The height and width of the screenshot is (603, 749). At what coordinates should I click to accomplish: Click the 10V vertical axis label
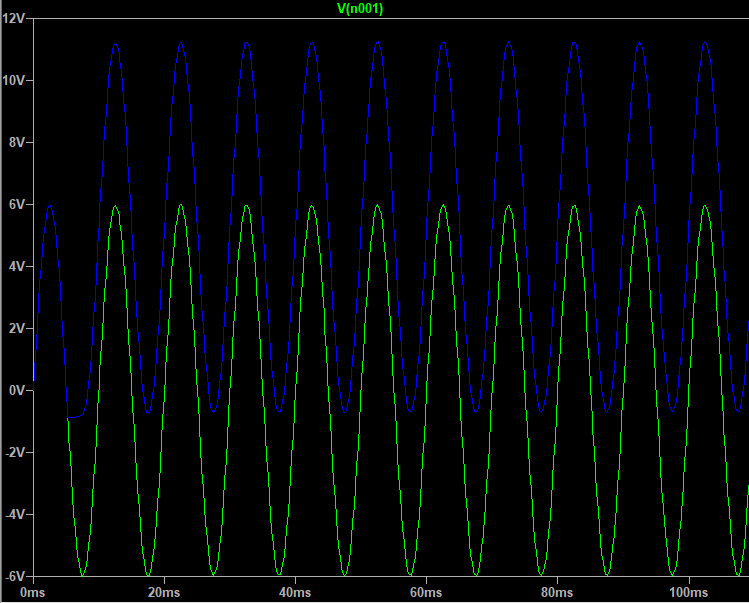point(13,80)
